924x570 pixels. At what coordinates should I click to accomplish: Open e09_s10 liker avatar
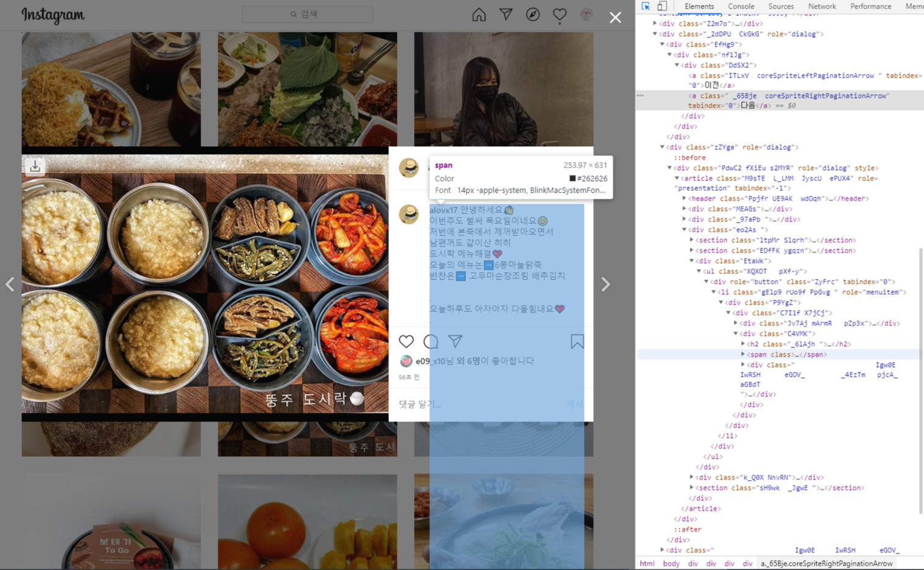point(405,361)
